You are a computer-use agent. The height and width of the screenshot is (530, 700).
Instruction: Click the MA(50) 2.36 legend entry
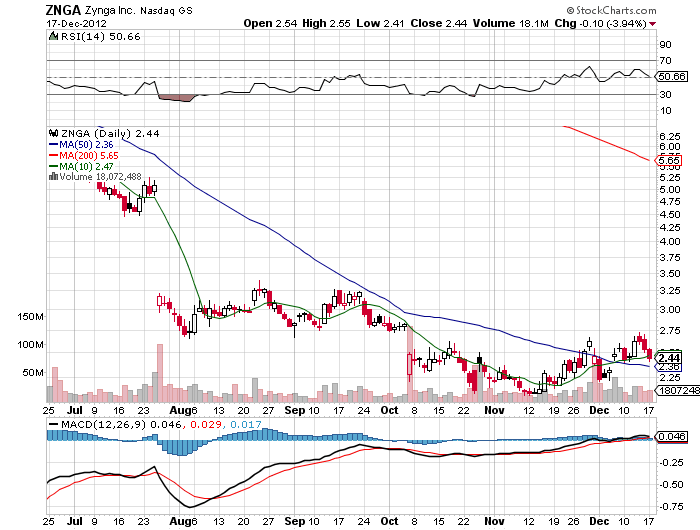pyautogui.click(x=81, y=144)
